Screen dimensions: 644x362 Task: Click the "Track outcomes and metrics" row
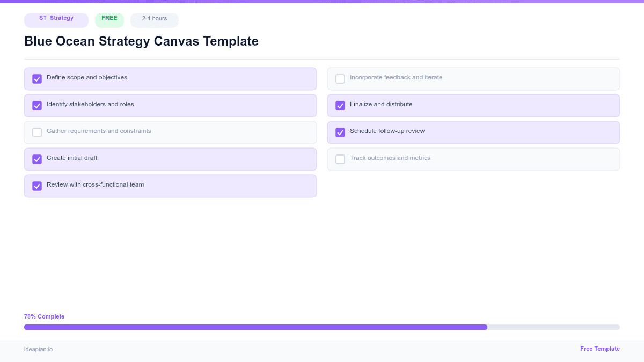click(x=473, y=159)
